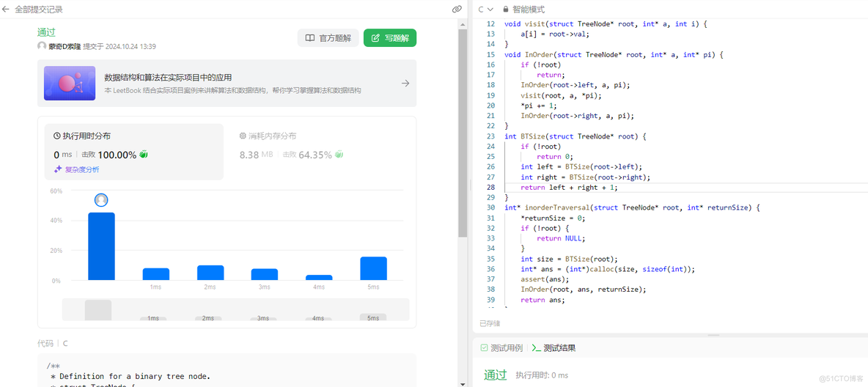Click the tallest 0ms chart bar

101,246
